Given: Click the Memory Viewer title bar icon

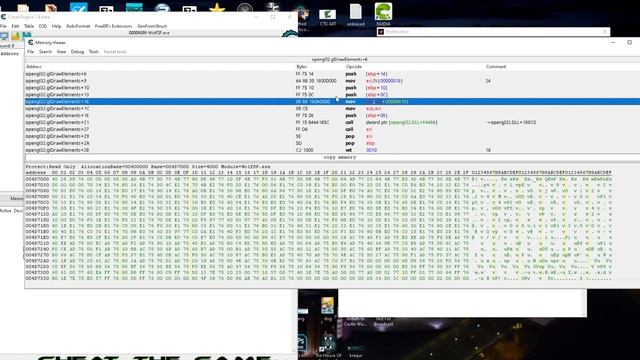Looking at the screenshot, I should [x=31, y=42].
